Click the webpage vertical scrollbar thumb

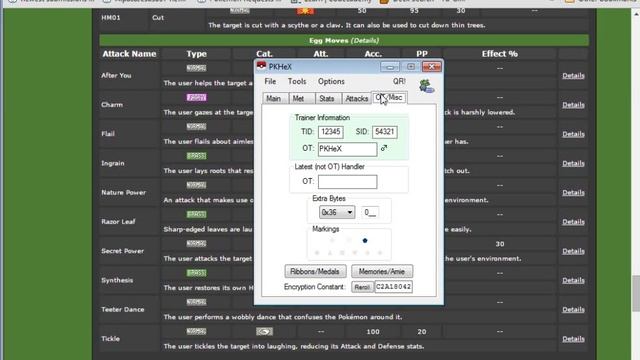point(636,293)
